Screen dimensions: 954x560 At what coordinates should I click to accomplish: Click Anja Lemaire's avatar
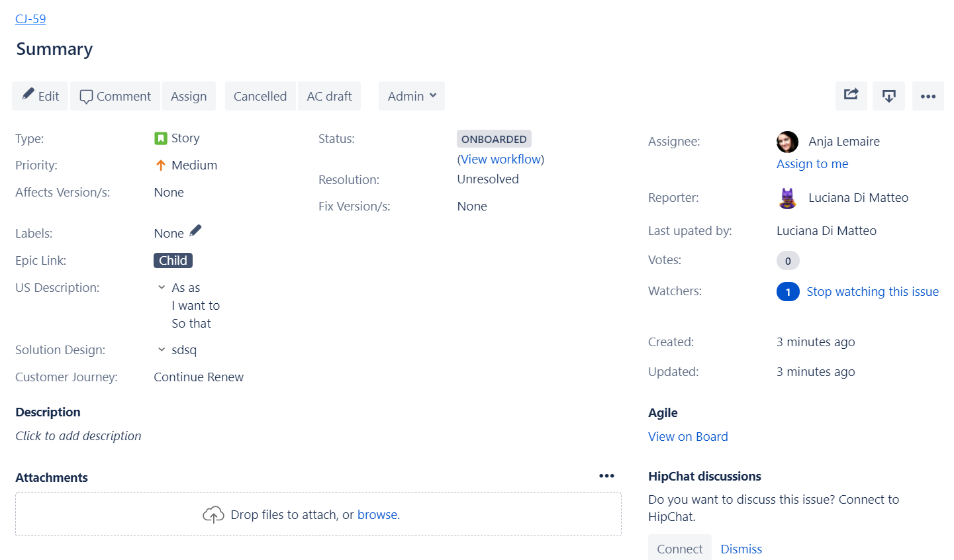787,142
